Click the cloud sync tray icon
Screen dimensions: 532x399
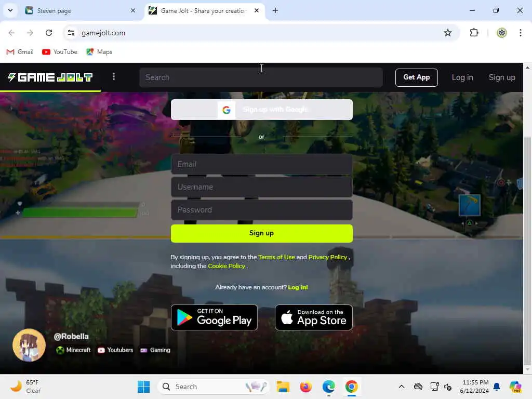point(418,387)
